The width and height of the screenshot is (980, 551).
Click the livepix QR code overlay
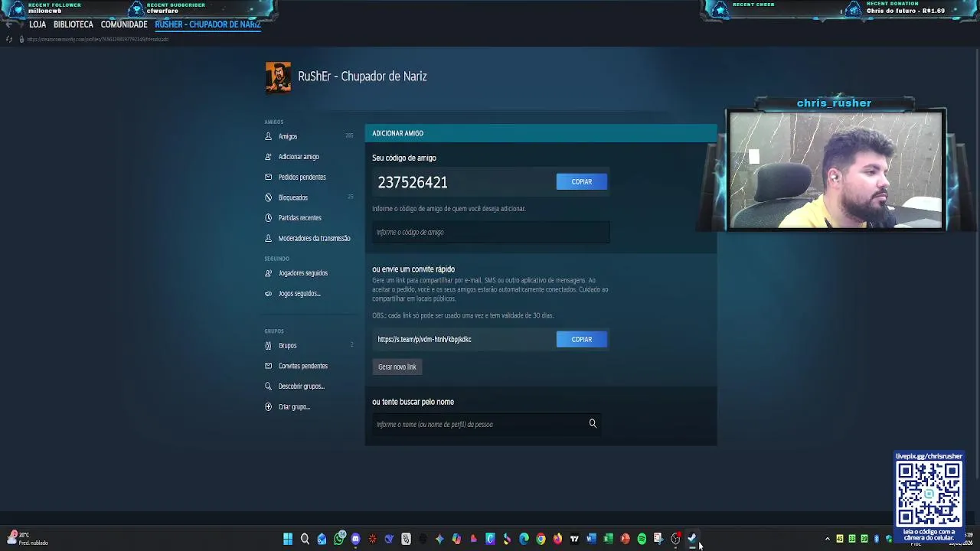(929, 494)
